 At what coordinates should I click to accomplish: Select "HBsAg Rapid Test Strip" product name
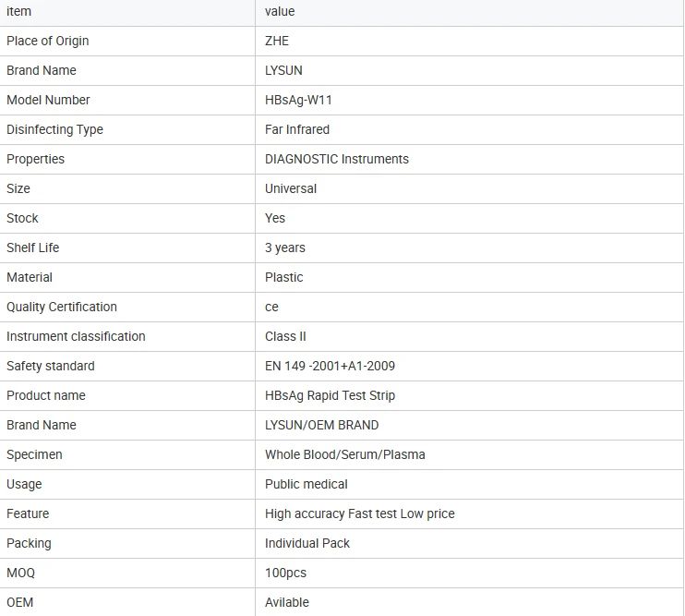click(330, 395)
